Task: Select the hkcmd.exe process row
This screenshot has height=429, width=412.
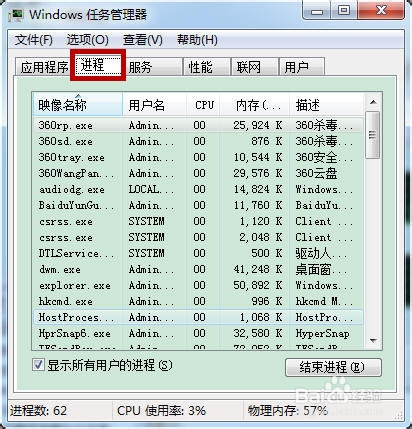Action: click(198, 301)
